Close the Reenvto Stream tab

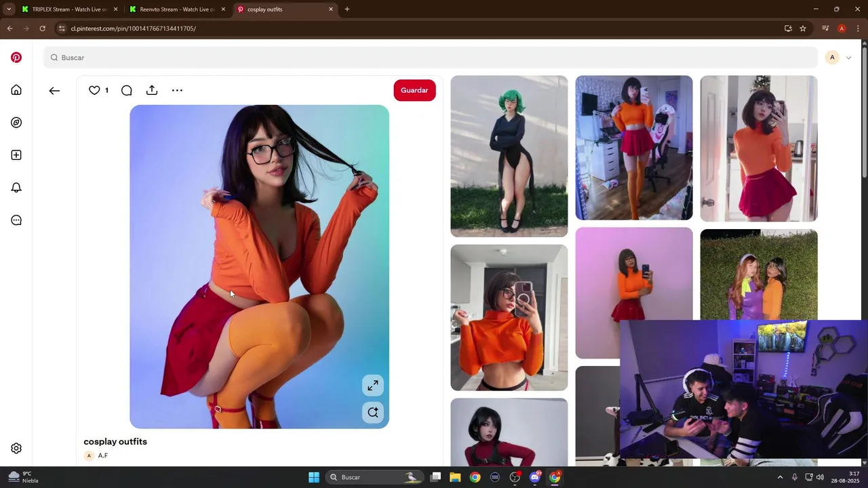[223, 9]
